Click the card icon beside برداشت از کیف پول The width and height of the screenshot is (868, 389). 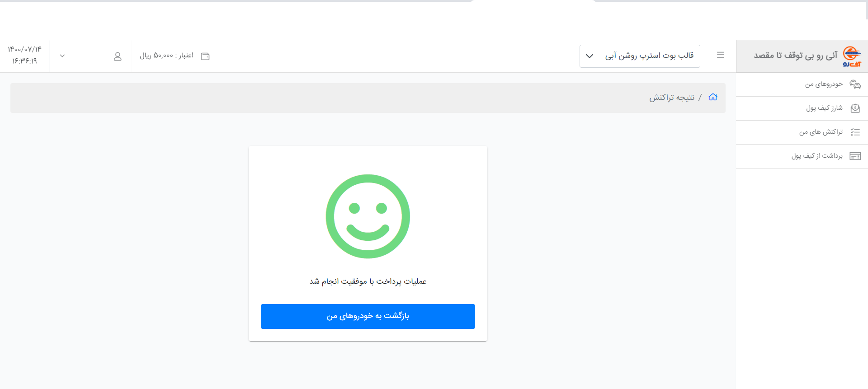[x=855, y=156]
